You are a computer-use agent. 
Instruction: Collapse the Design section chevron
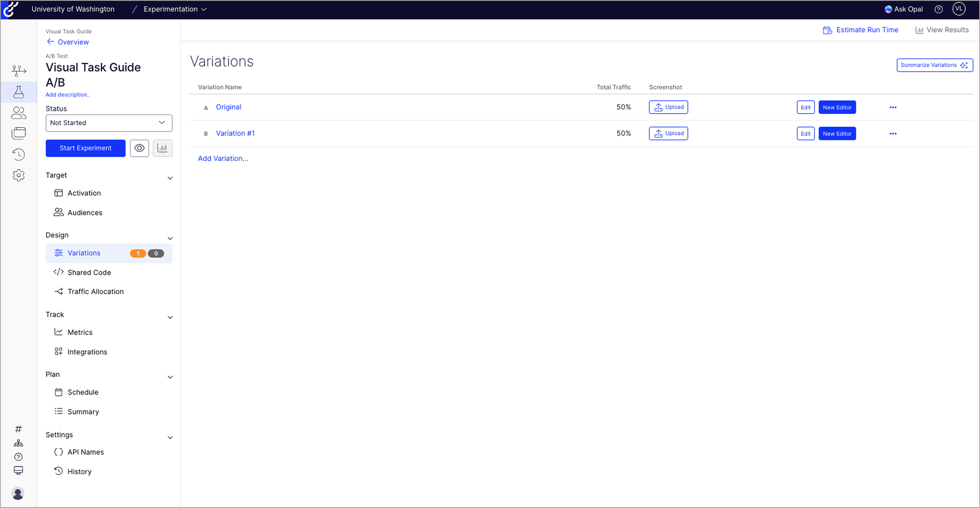pos(170,239)
